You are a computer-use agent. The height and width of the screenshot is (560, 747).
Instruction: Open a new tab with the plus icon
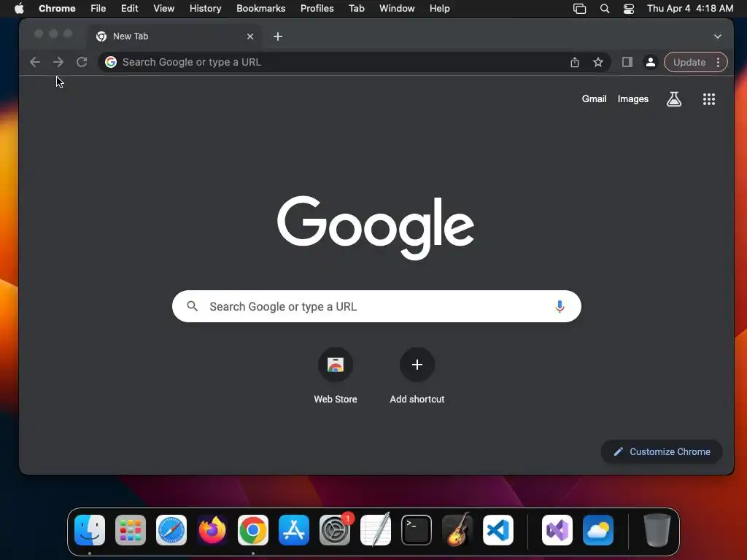(278, 36)
